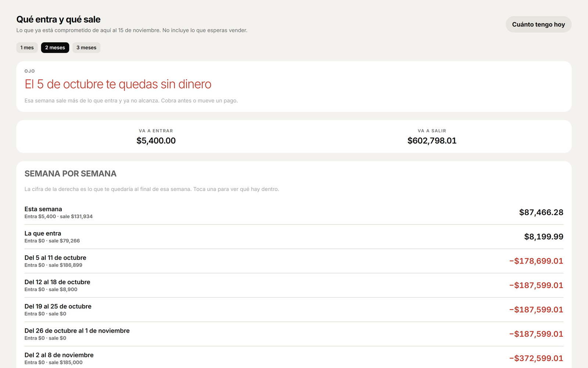The image size is (588, 368).
Task: Click the 'VA A ENTRAR' amount $5,400.00
Action: coord(156,141)
